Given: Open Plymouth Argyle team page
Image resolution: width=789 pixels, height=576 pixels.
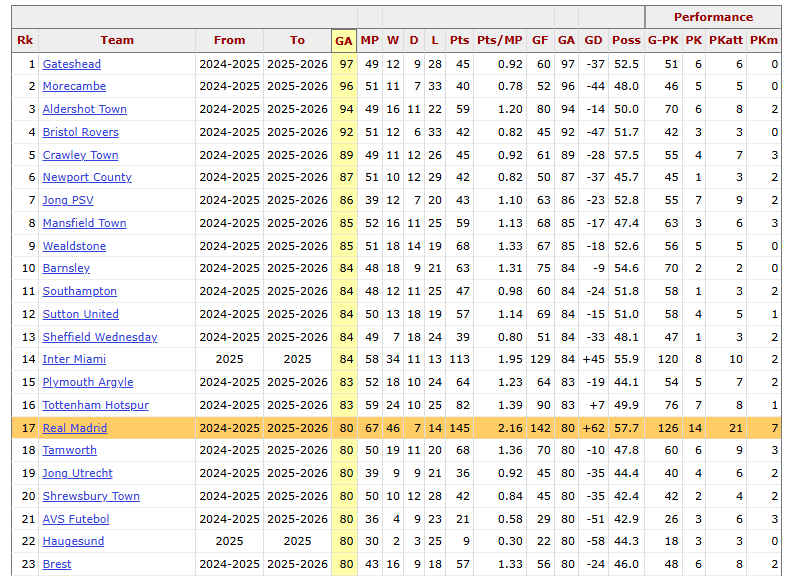Looking at the screenshot, I should click(88, 382).
